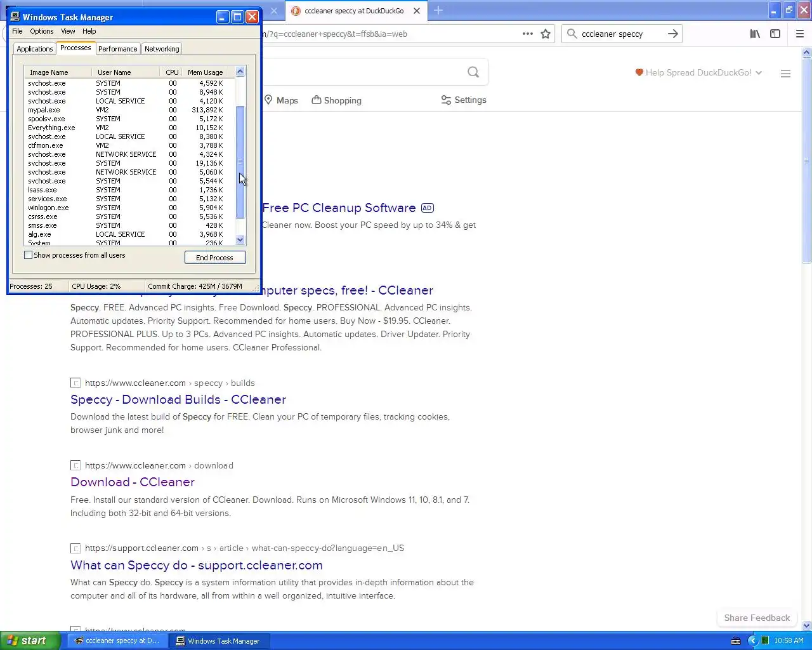Click the browser page scroll up arrow
The height and width of the screenshot is (650, 812).
tap(807, 53)
